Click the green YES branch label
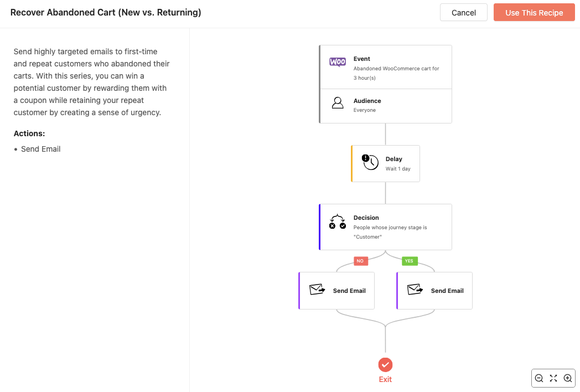The height and width of the screenshot is (392, 580). (x=409, y=261)
